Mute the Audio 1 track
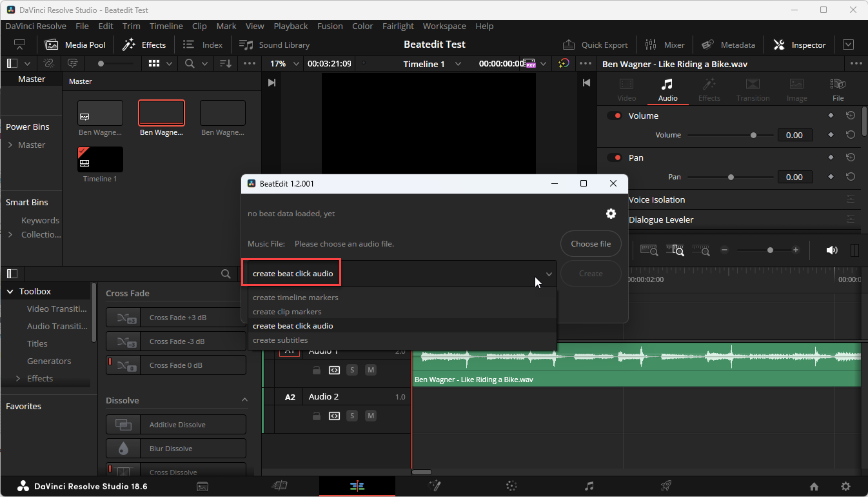Image resolution: width=868 pixels, height=497 pixels. click(371, 370)
